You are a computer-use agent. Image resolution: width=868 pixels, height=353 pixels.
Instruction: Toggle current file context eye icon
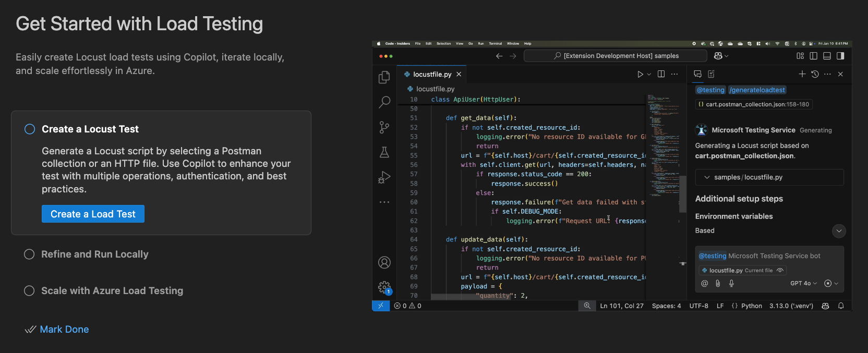(780, 270)
